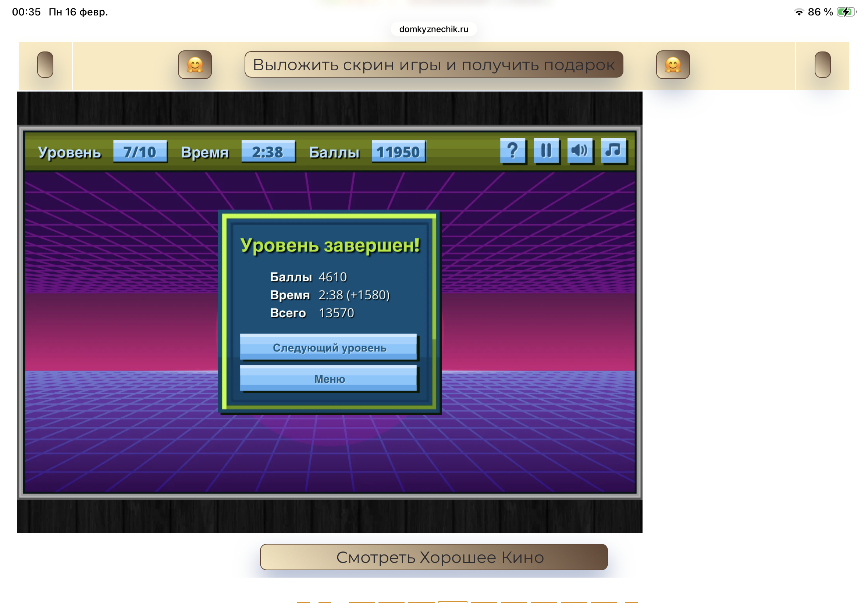This screenshot has width=868, height=603.
Task: Tap the clock 00:35 in status bar
Action: (x=26, y=12)
